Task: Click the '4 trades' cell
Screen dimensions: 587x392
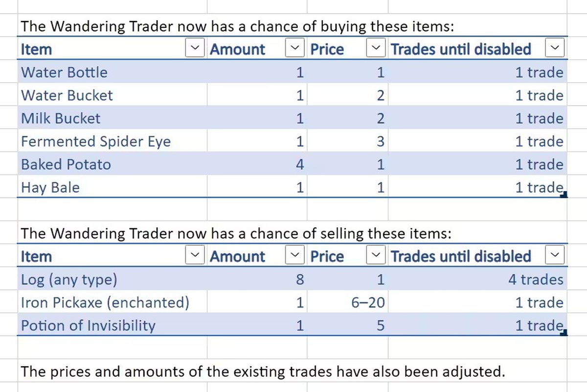Action: pos(536,280)
